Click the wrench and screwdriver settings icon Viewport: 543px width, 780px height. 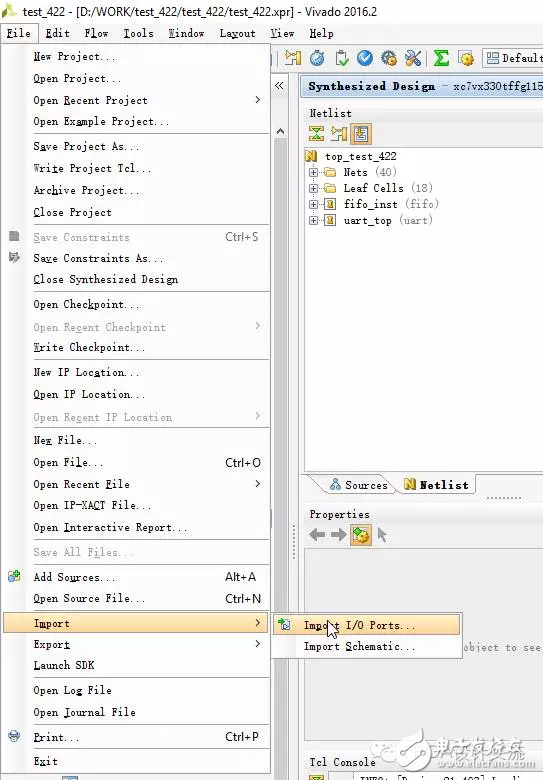point(413,58)
